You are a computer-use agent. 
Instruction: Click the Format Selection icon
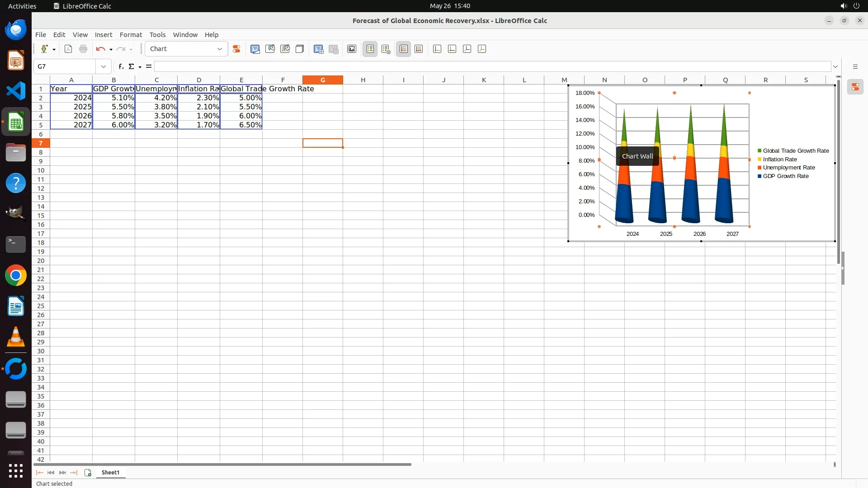[236, 49]
